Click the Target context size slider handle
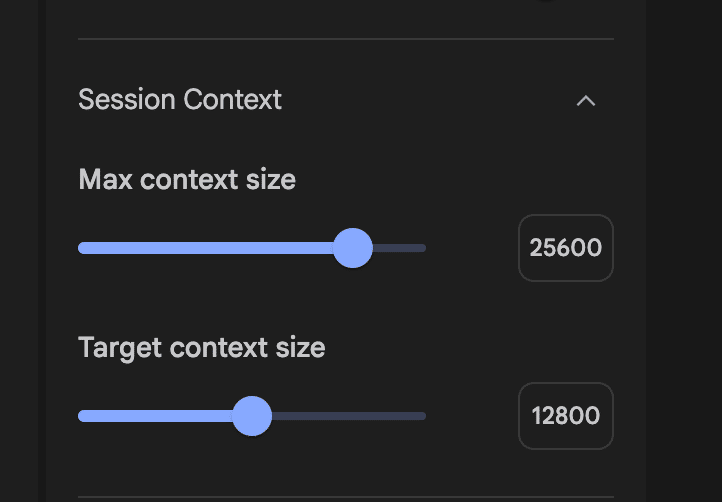 [x=252, y=416]
